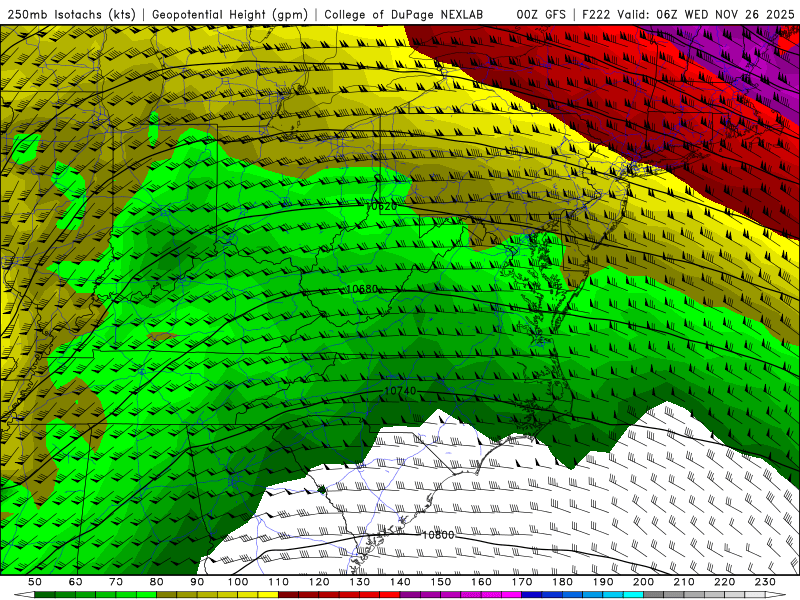Click the 200 knot legend tick label
Screen dimensions: 800x600
point(643,582)
